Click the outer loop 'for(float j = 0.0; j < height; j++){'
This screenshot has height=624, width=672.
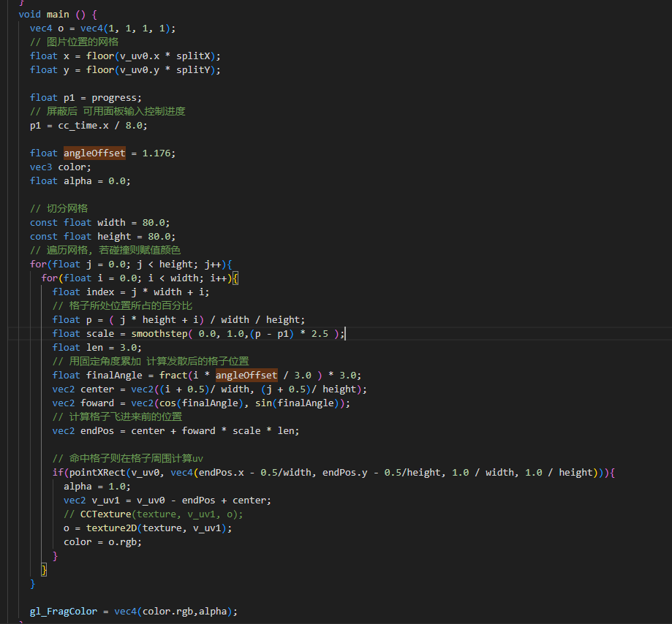(131, 265)
